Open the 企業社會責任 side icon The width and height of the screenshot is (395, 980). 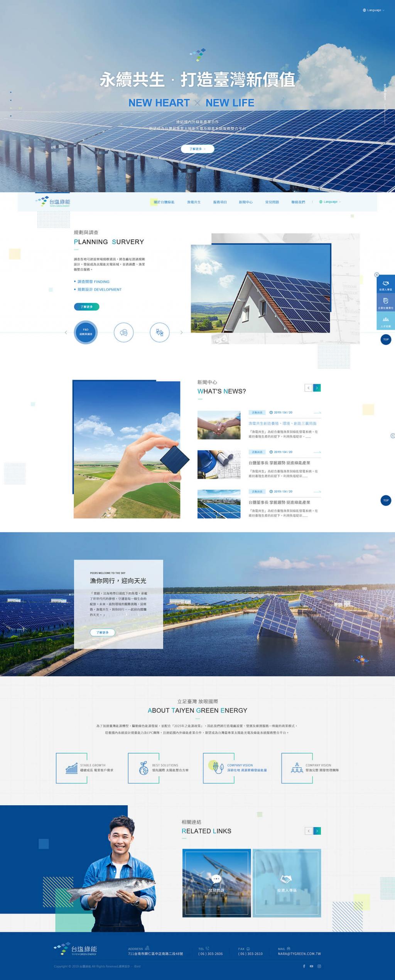tap(386, 303)
